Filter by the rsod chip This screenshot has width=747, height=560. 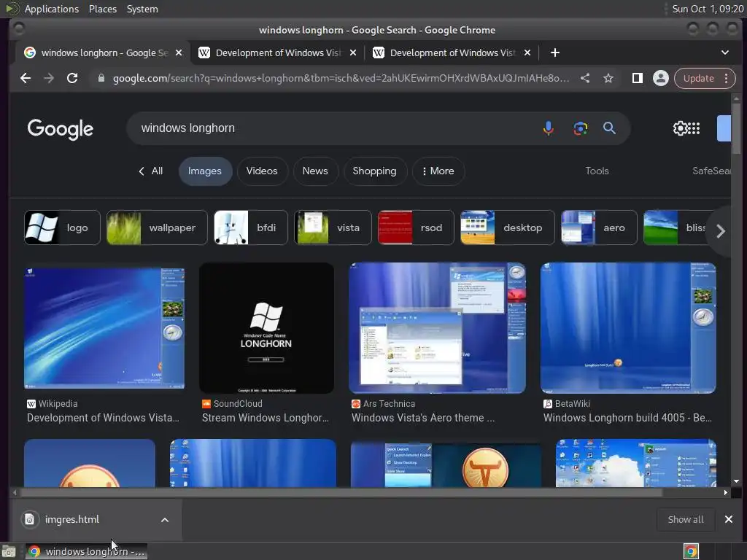416,227
